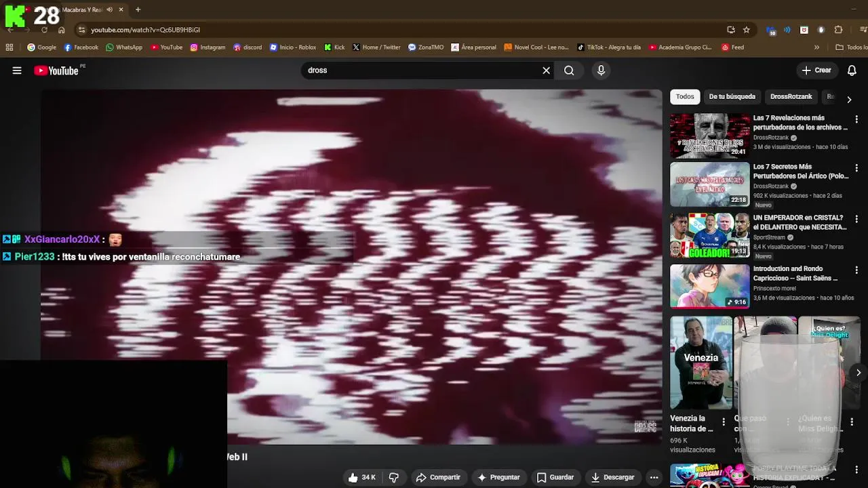Select the Todos filter chip
868x488 pixels.
[685, 96]
